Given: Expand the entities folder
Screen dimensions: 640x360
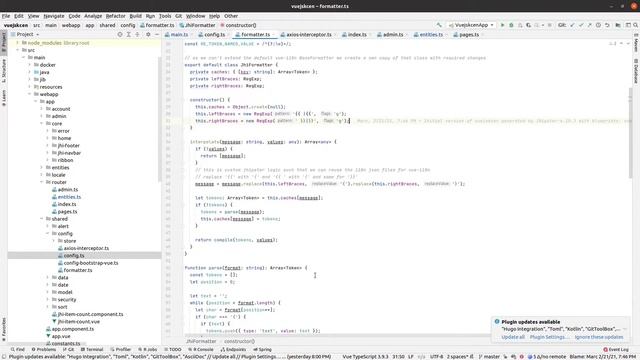Looking at the screenshot, I should [42, 168].
